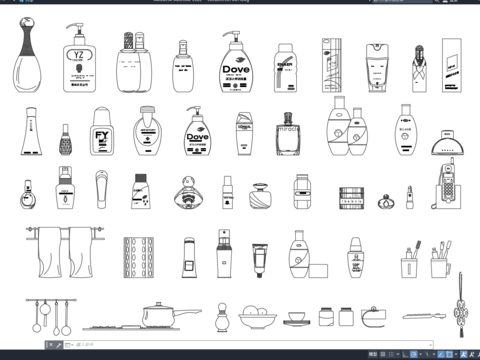This screenshot has width=480, height=360.
Task: Close the command line window
Action: tap(51, 345)
